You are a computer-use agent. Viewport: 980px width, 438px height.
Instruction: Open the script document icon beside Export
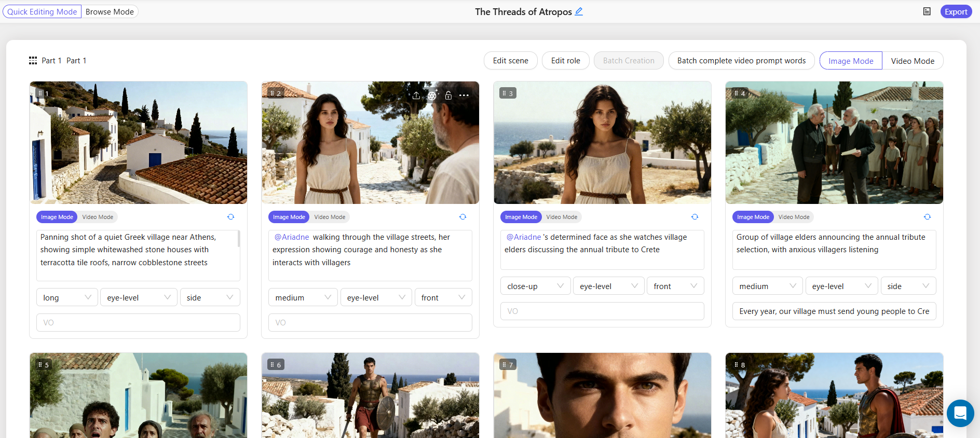[927, 11]
